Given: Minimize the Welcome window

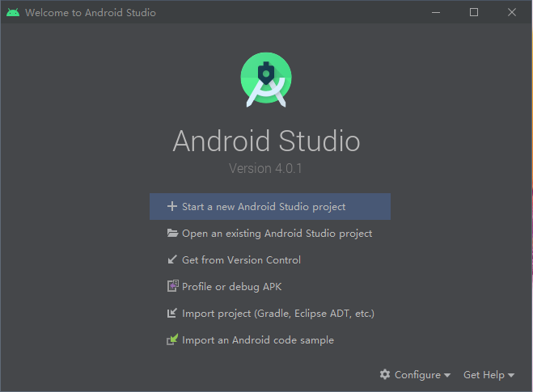Looking at the screenshot, I should click(x=436, y=13).
